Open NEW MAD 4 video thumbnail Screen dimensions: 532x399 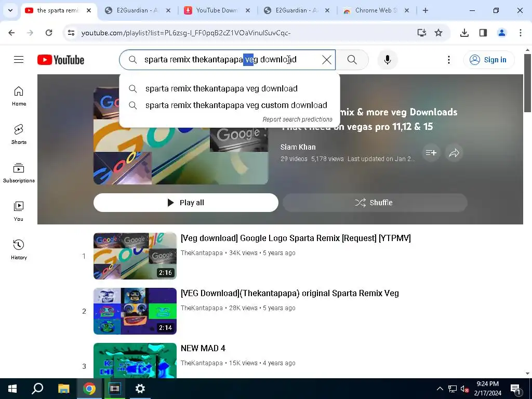(135, 361)
